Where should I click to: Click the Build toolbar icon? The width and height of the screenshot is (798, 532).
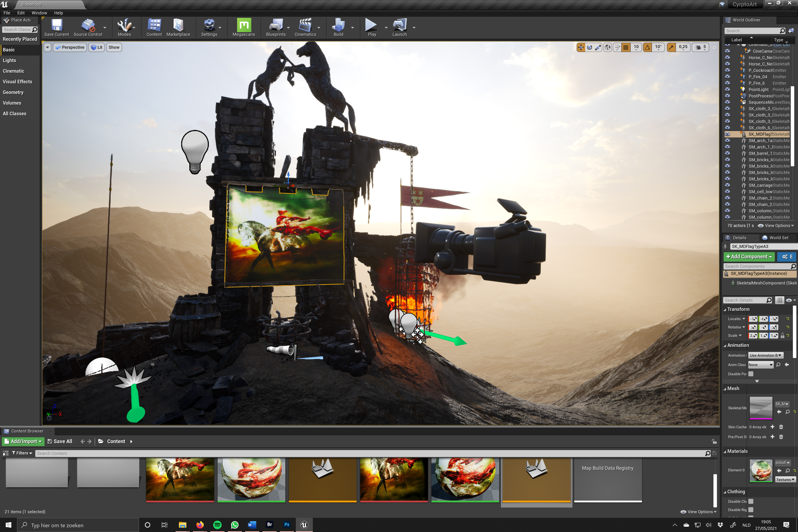pos(338,27)
